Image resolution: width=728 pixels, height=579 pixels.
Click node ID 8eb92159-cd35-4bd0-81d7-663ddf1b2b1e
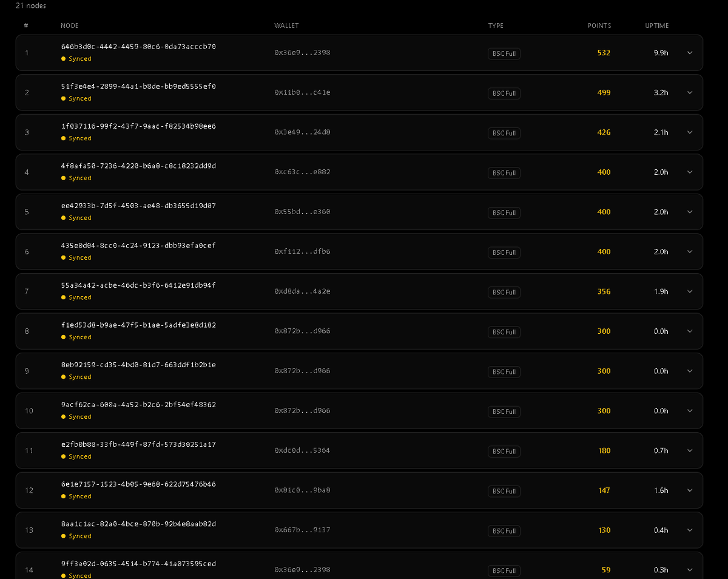tap(138, 365)
